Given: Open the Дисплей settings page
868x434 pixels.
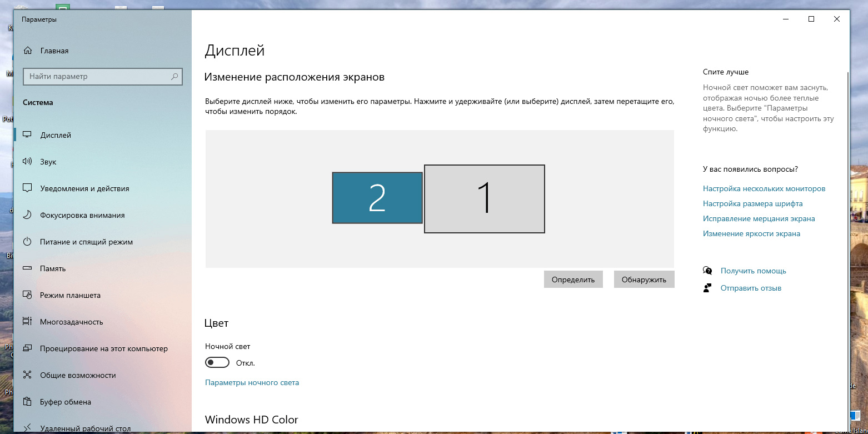Looking at the screenshot, I should pyautogui.click(x=103, y=135).
